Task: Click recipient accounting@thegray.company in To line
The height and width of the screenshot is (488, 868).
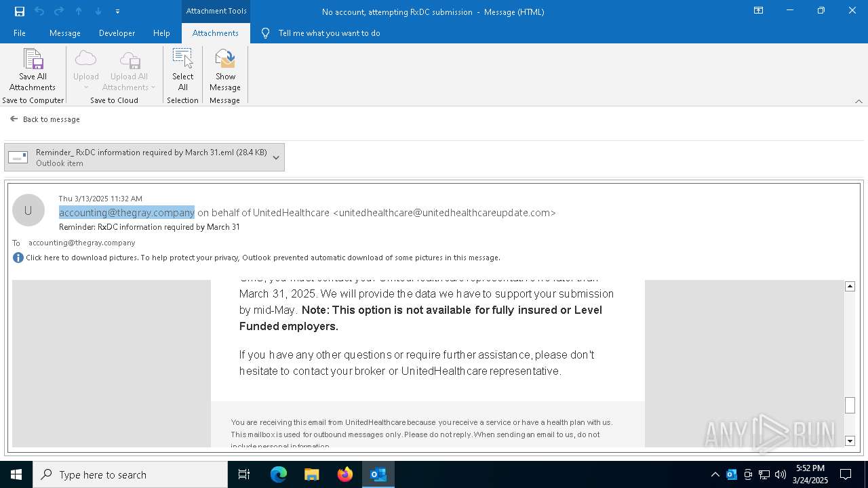Action: click(82, 243)
